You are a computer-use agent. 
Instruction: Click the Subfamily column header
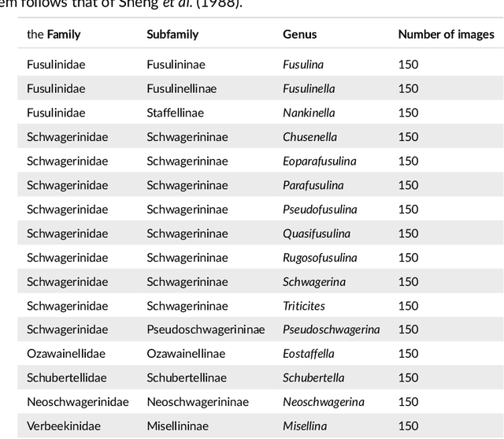click(x=172, y=35)
